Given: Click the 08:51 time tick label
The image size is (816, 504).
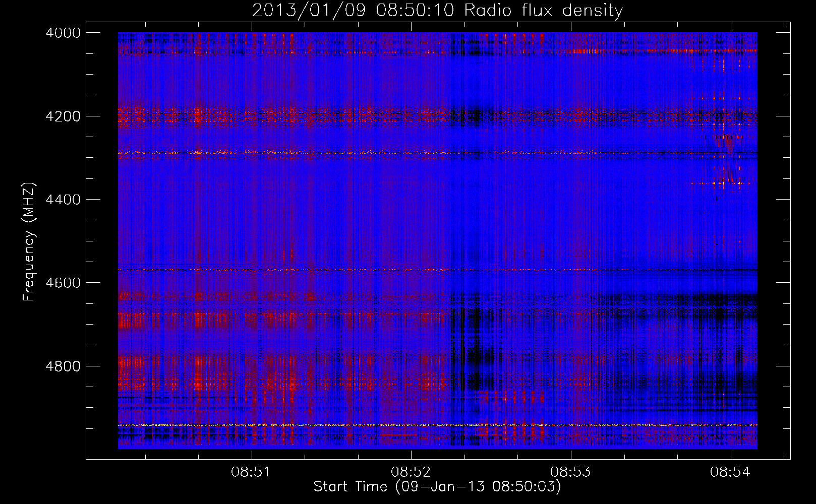Looking at the screenshot, I should (x=251, y=472).
